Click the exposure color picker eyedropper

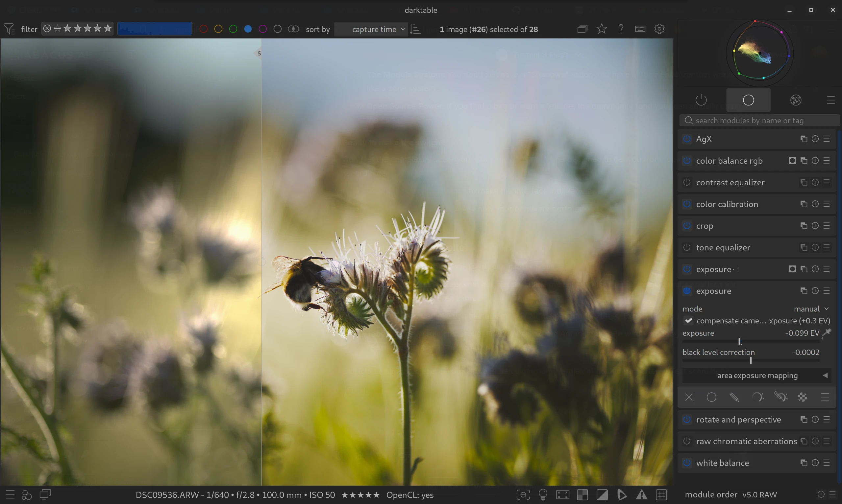pos(827,333)
